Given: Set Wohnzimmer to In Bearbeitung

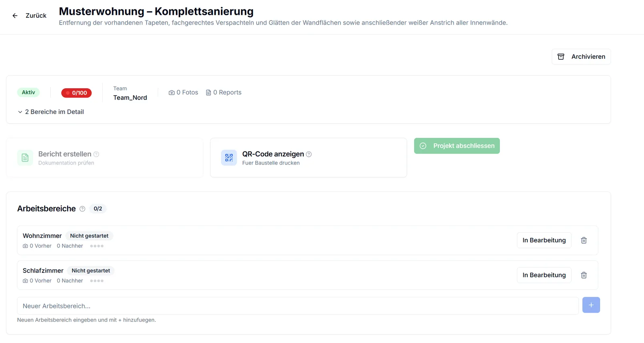Looking at the screenshot, I should click(544, 240).
